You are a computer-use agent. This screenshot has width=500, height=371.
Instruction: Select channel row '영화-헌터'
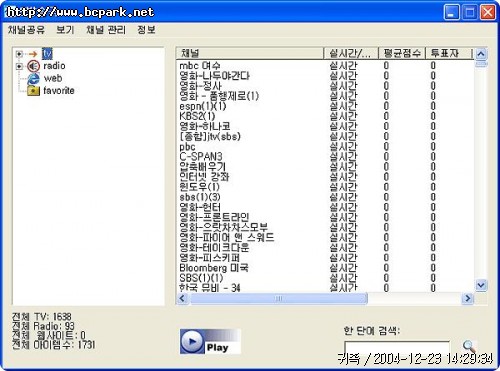tap(325, 207)
